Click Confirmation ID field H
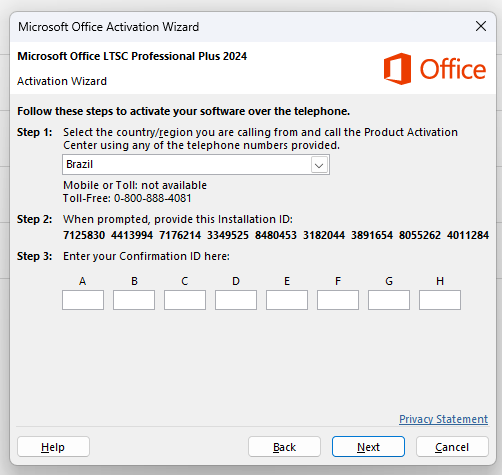Image resolution: width=502 pixels, height=475 pixels. pyautogui.click(x=440, y=300)
